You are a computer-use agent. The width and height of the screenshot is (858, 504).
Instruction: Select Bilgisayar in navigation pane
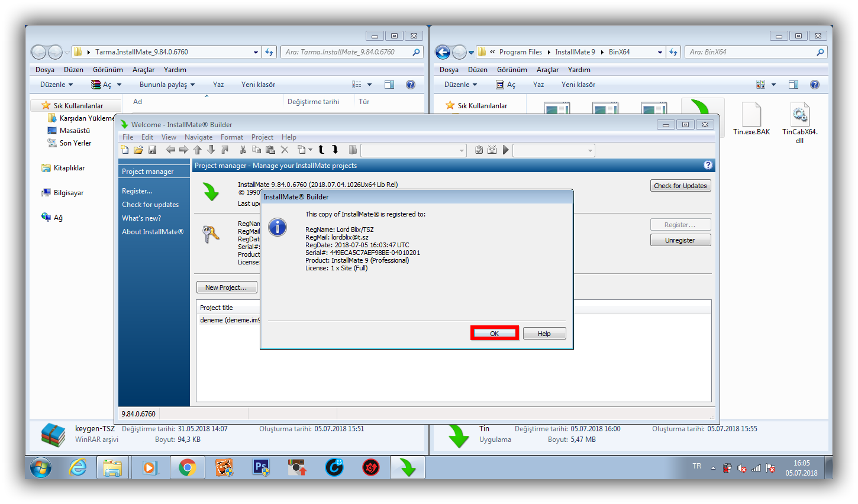coord(69,193)
